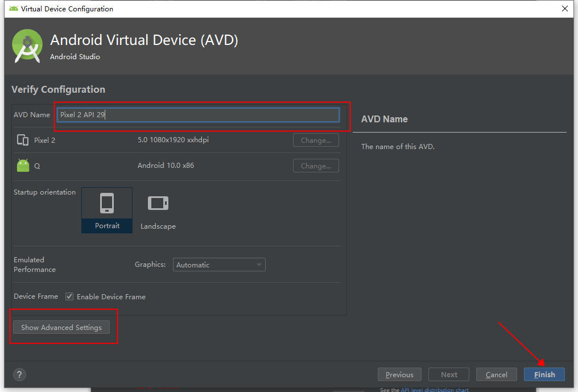This screenshot has width=578, height=392.
Task: Select the Landscape startup orientation
Action: pyautogui.click(x=158, y=210)
